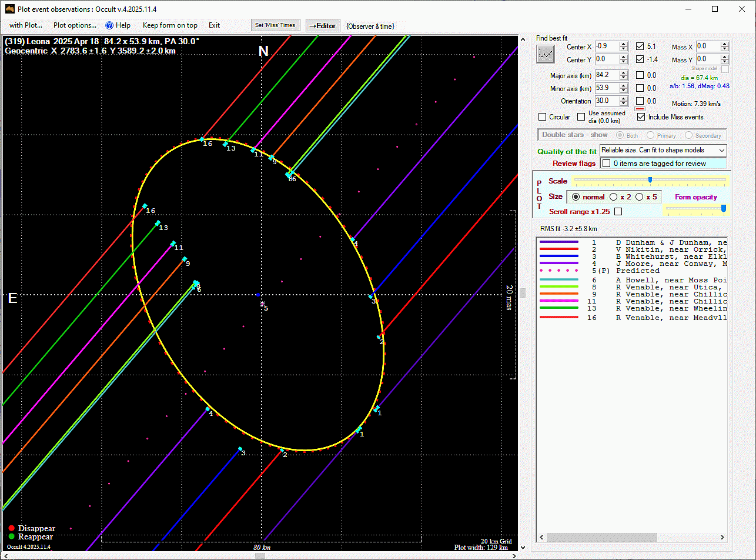Open the with Plot... menu
The width and height of the screenshot is (756, 560).
click(25, 25)
